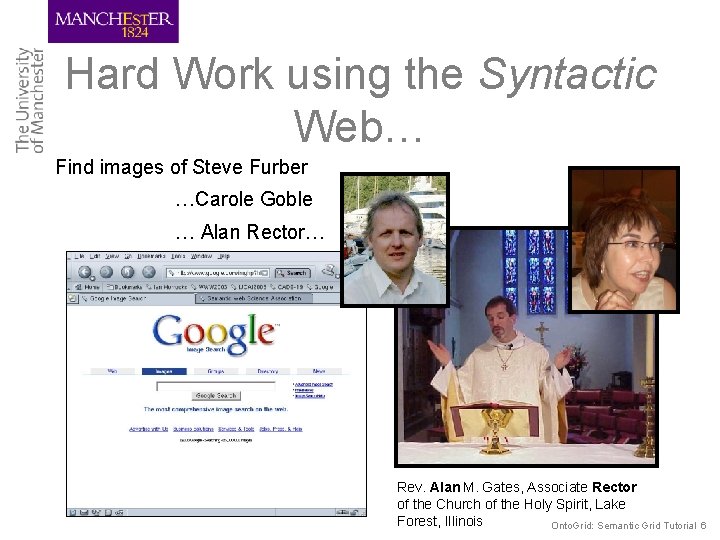Click "The most comprehensive image search" tagline

point(216,409)
